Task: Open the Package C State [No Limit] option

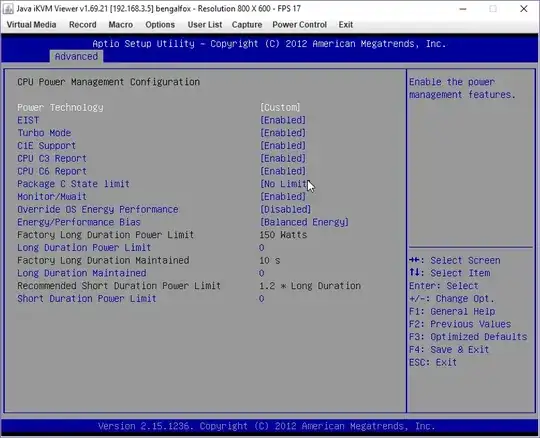Action: click(x=284, y=184)
